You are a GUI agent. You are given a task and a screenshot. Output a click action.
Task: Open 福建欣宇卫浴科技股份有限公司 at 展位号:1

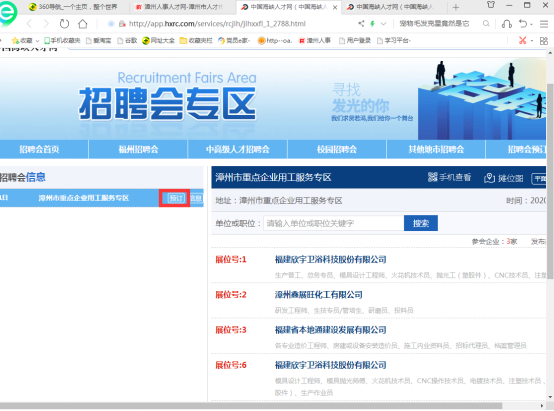331,260
